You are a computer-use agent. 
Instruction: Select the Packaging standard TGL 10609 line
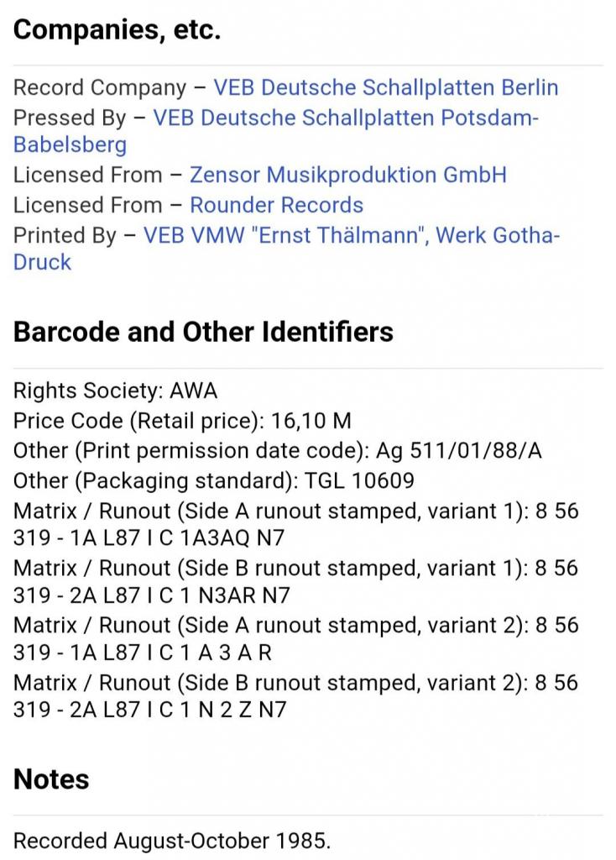point(213,481)
